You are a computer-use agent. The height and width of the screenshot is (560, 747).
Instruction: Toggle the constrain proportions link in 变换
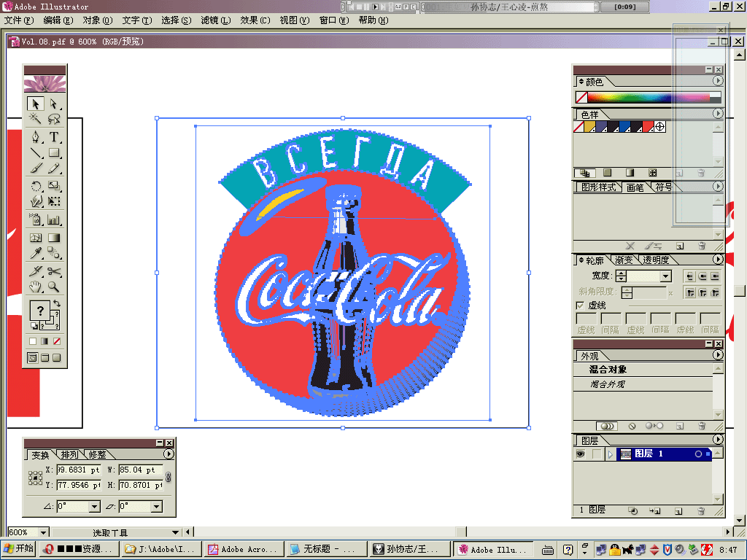169,477
